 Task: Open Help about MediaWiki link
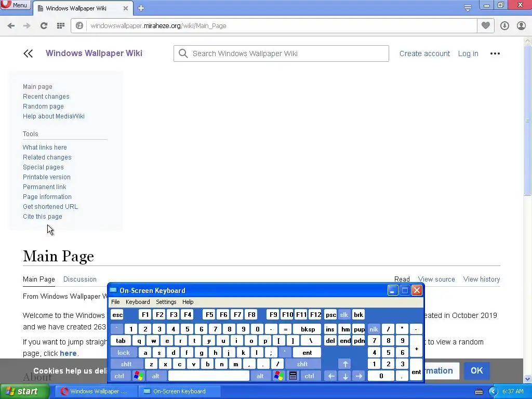[x=54, y=116]
